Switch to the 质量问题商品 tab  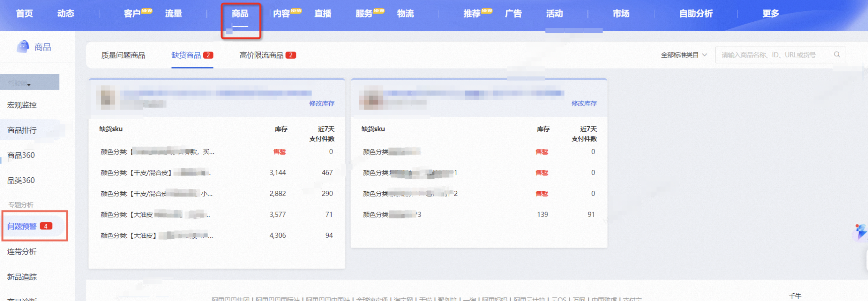(123, 55)
